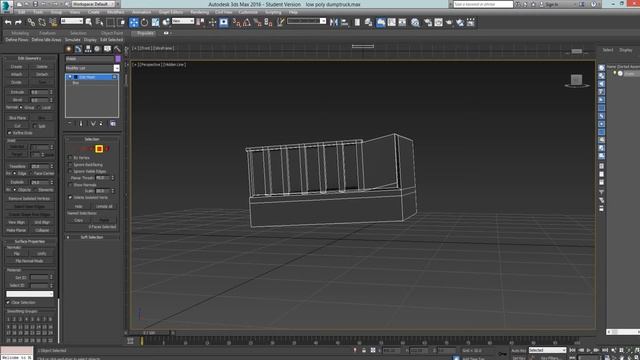Select Elements radio for Explode

point(35,190)
